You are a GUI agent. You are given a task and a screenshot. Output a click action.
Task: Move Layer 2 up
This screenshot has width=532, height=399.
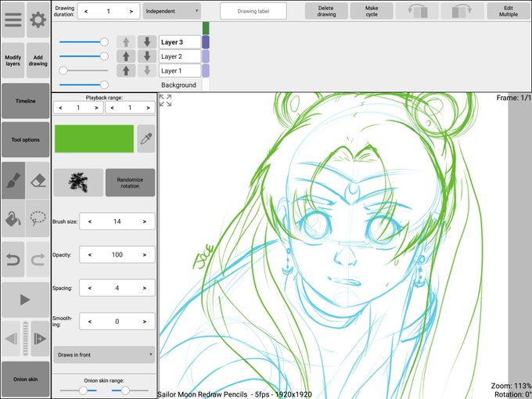pyautogui.click(x=126, y=56)
